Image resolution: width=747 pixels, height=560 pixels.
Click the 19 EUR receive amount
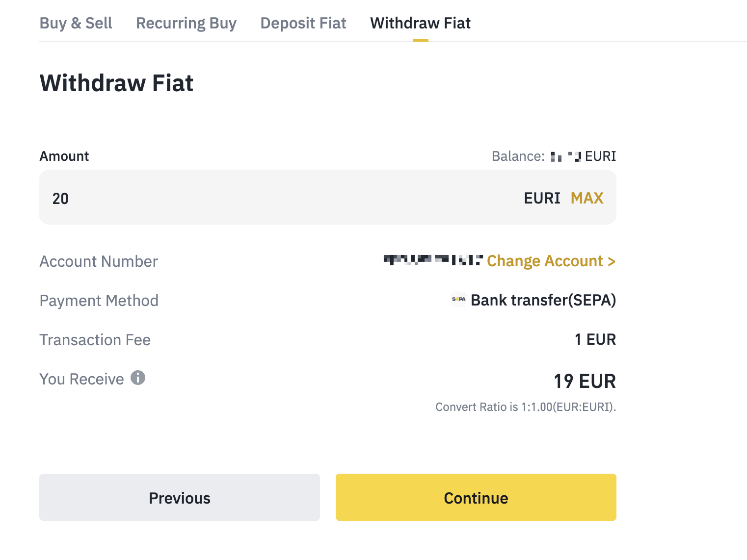click(x=585, y=381)
